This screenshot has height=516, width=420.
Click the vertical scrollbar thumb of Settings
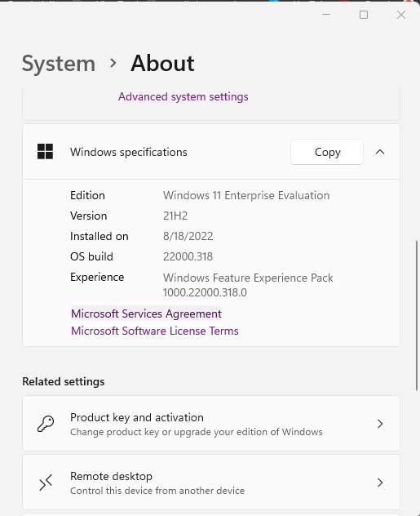click(x=417, y=315)
